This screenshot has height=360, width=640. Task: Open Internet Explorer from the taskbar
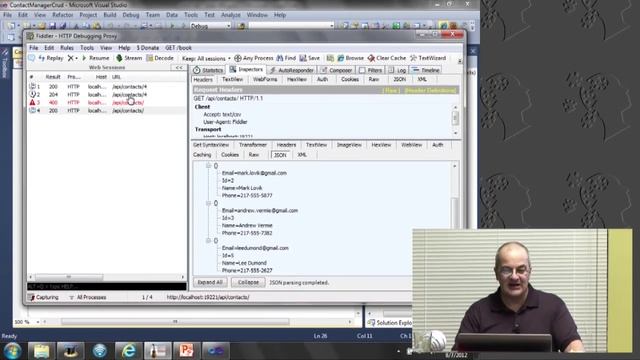129,351
